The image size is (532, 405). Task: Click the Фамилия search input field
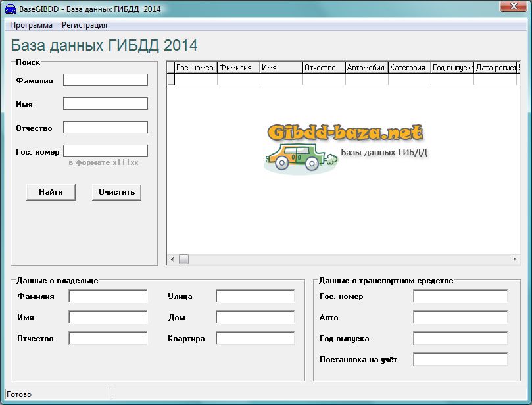pyautogui.click(x=105, y=80)
